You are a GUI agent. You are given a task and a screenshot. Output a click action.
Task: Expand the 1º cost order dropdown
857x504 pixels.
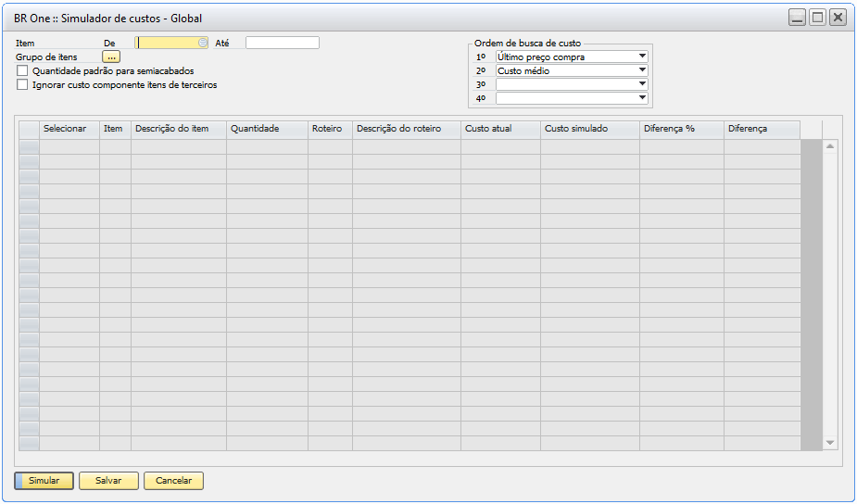pos(642,57)
